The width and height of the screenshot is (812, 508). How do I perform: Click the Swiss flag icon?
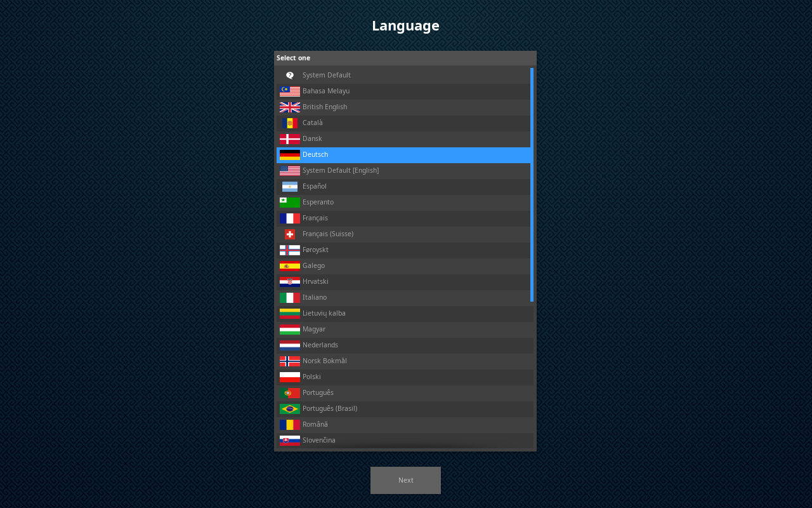coord(290,234)
